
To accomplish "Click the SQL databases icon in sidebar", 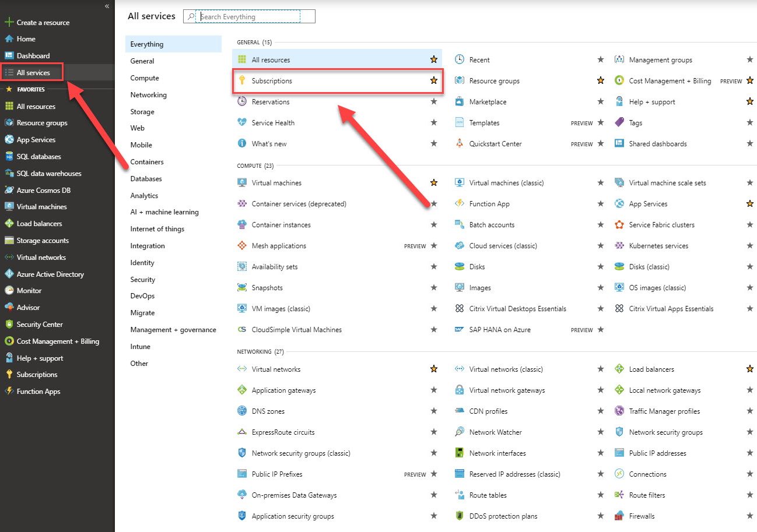I will pos(9,157).
